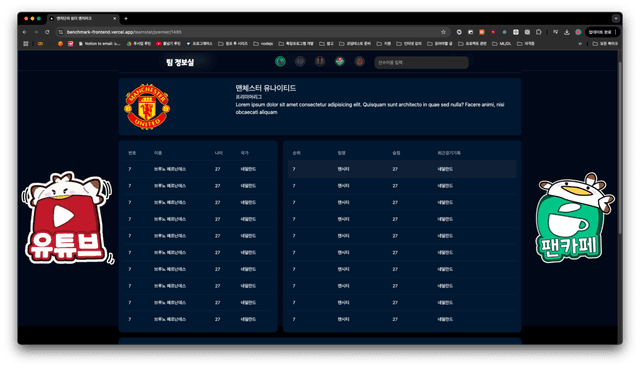Open the apps grid in bookmarks bar

coord(26,43)
